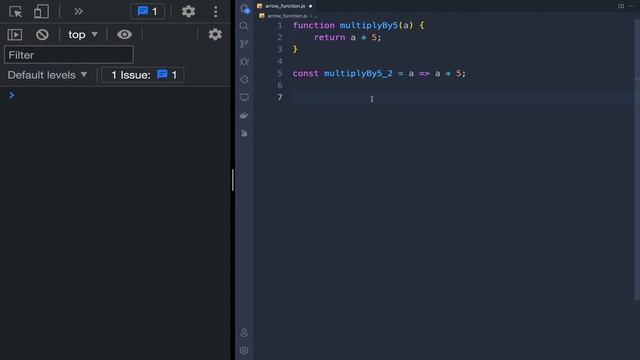640x360 pixels.
Task: Click the 'multiplyBy5_2' identifier on line 5
Action: tap(358, 73)
